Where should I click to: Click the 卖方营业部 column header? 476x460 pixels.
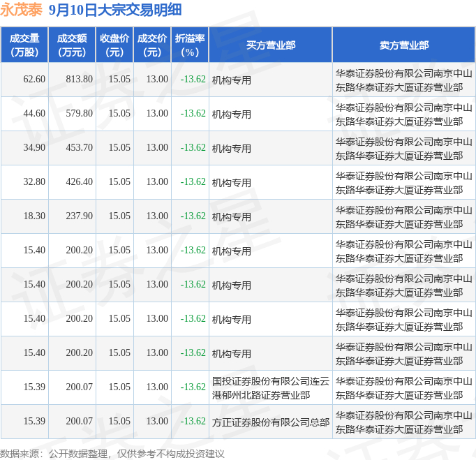click(403, 45)
